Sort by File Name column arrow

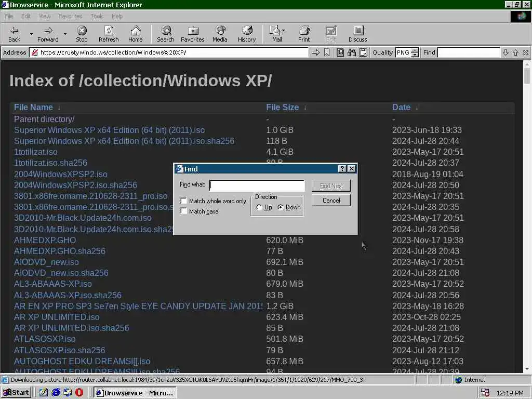(x=59, y=108)
